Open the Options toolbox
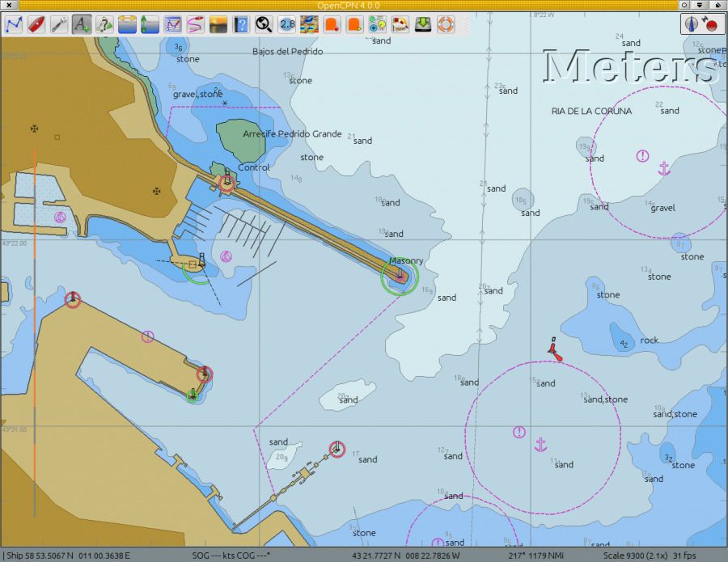 [x=62, y=24]
